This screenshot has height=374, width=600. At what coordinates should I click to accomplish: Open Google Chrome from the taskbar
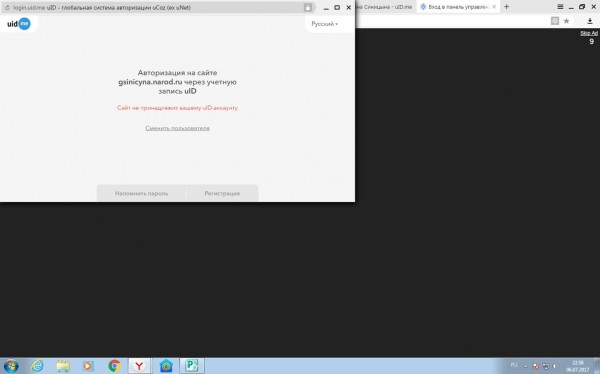coord(114,366)
